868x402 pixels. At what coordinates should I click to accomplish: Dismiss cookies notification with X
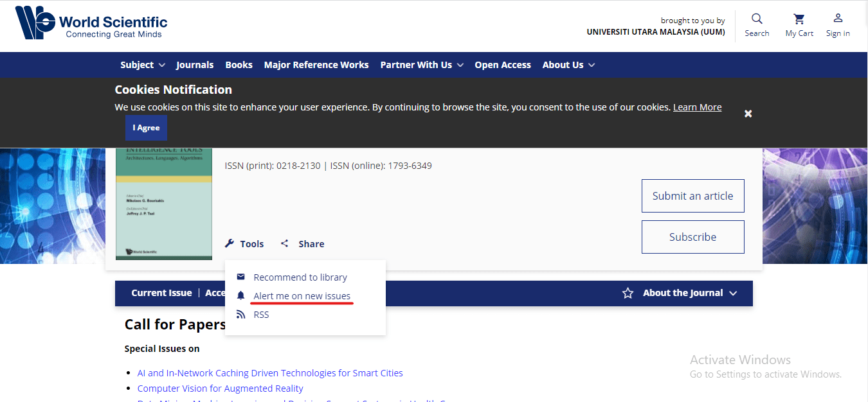point(748,114)
